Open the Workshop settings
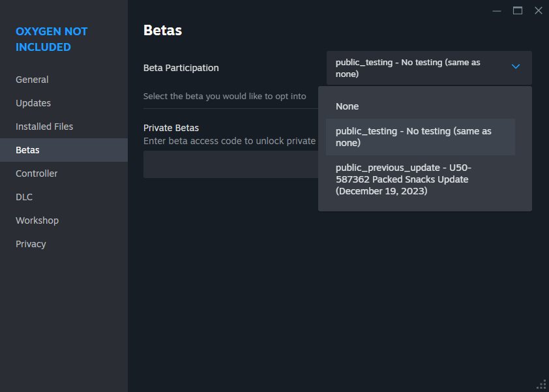 click(37, 220)
